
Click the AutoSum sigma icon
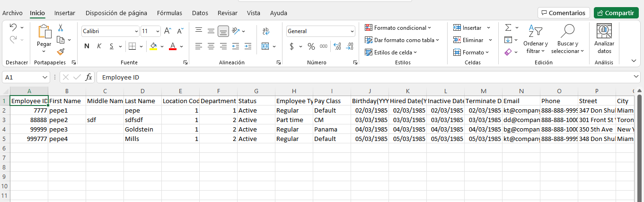[x=508, y=28]
